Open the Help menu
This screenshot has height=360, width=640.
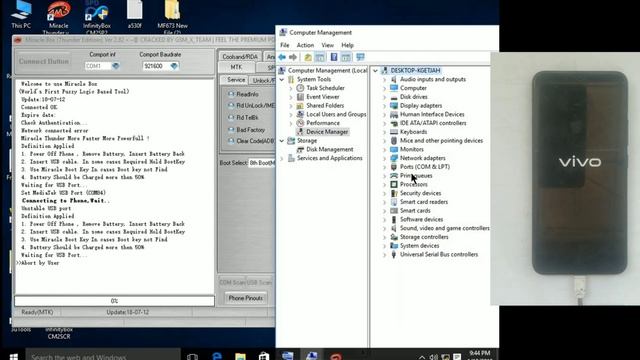coord(347,45)
